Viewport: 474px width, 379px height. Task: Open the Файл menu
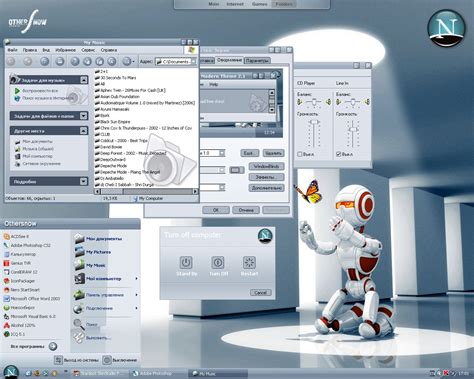[12, 50]
